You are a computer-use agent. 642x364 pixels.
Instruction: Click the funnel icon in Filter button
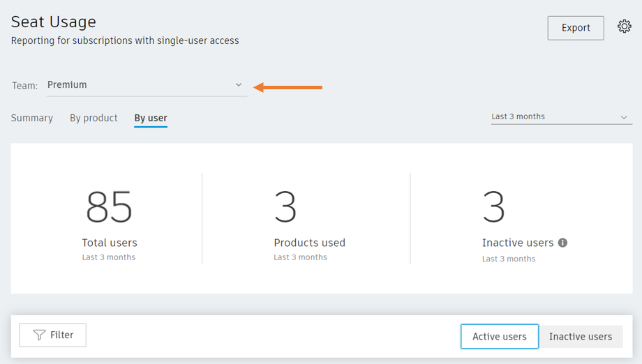pyautogui.click(x=39, y=335)
